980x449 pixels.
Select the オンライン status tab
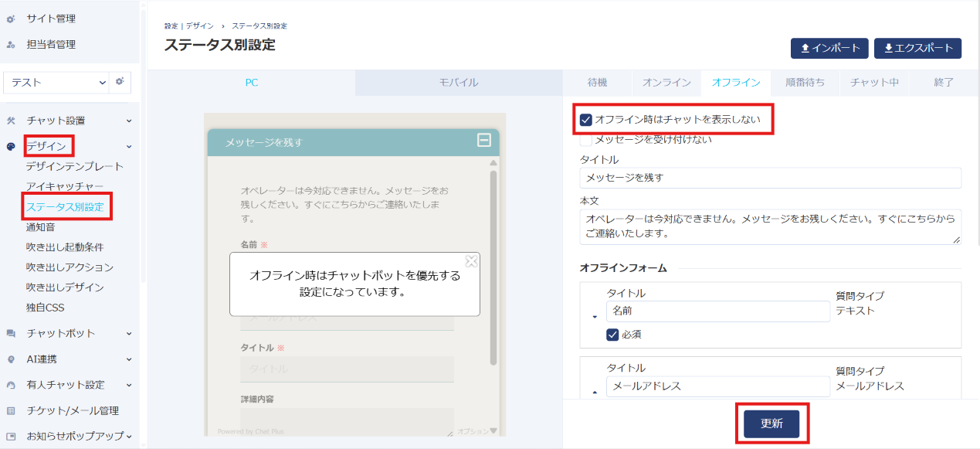(666, 83)
